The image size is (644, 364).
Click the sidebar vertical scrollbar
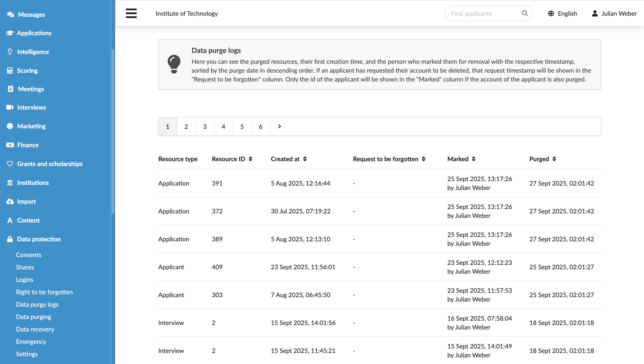tap(113, 132)
